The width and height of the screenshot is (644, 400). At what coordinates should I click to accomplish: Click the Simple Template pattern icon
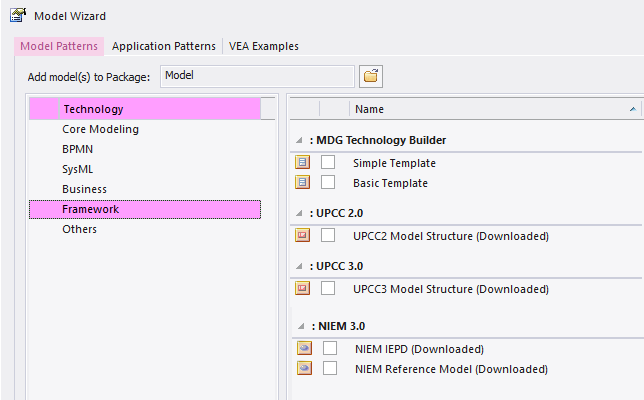point(303,163)
